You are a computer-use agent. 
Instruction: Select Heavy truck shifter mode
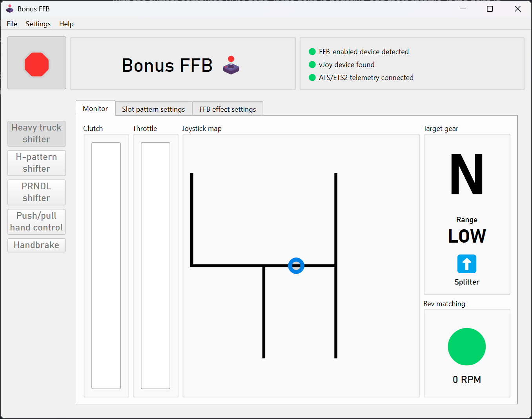[36, 134]
